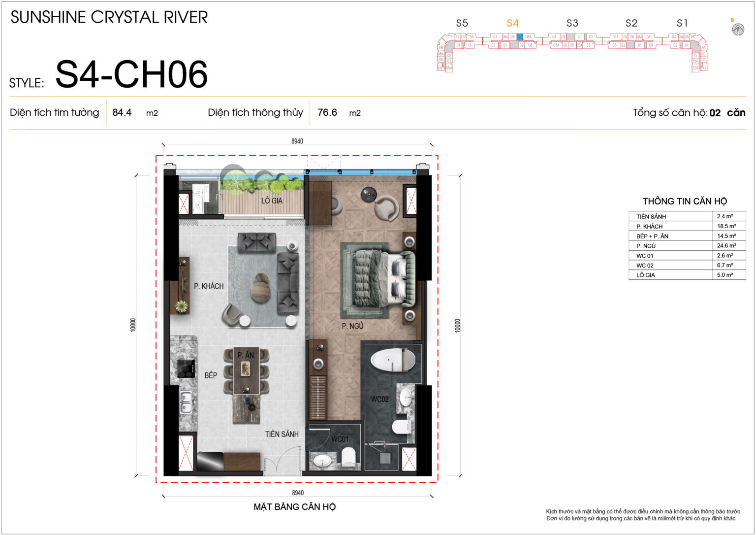This screenshot has height=535, width=756.
Task: Select the orange "S4" block label
Action: pos(513,23)
